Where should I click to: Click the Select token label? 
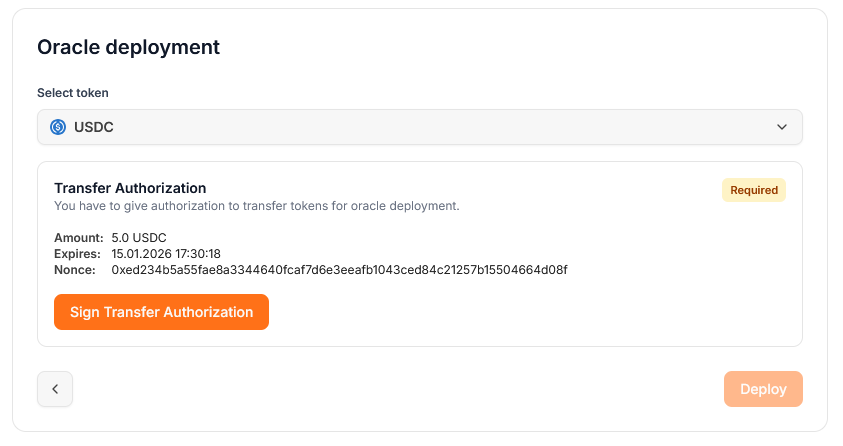click(73, 93)
